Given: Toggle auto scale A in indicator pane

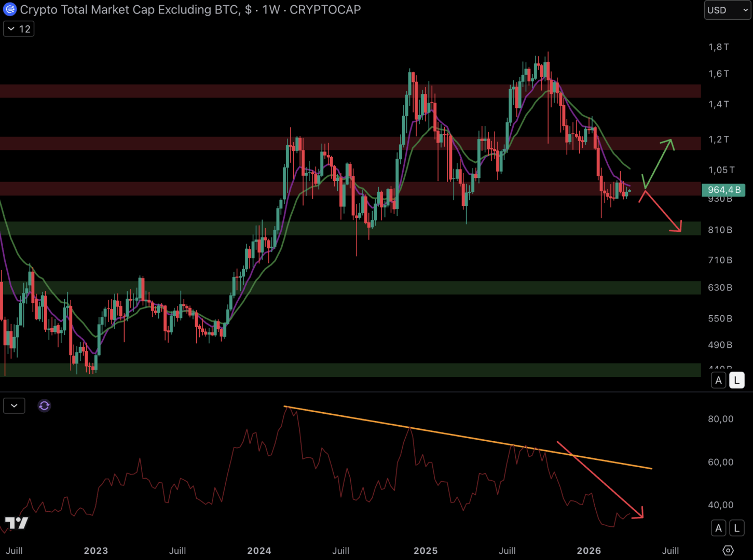Looking at the screenshot, I should pos(718,528).
